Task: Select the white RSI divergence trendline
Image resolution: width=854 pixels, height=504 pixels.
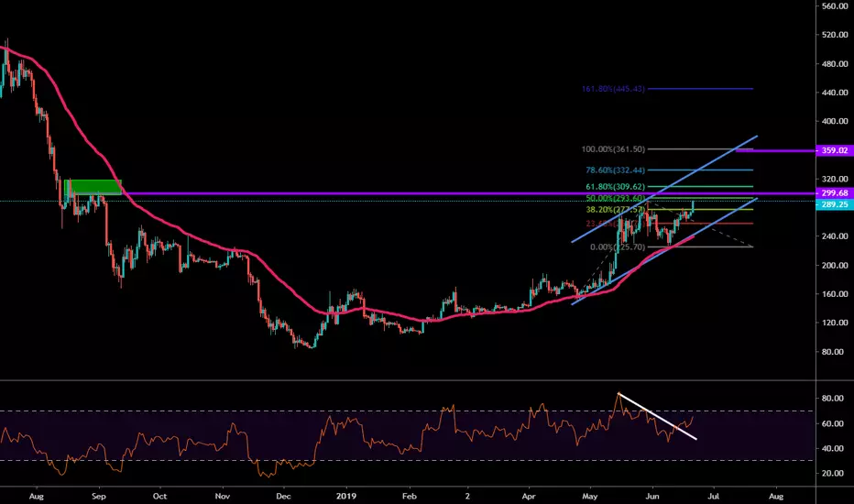Action: click(x=657, y=416)
